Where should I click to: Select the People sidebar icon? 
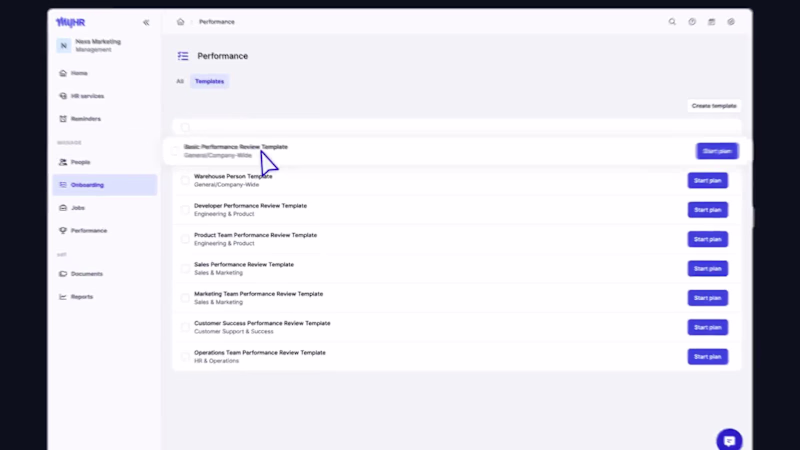pos(63,162)
